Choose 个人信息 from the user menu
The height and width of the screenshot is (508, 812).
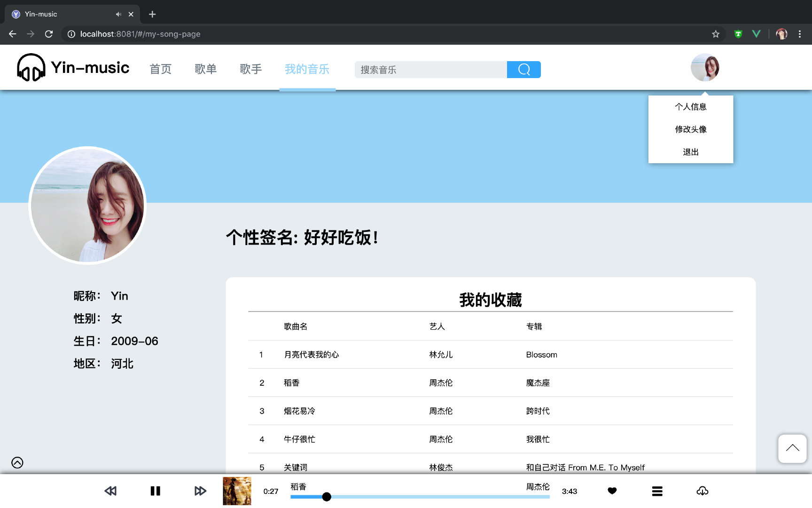[691, 107]
